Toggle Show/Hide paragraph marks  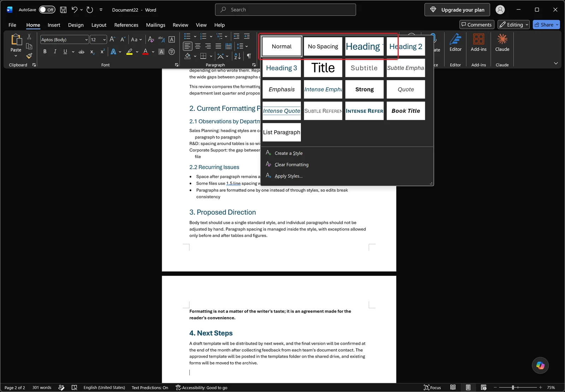tap(249, 56)
